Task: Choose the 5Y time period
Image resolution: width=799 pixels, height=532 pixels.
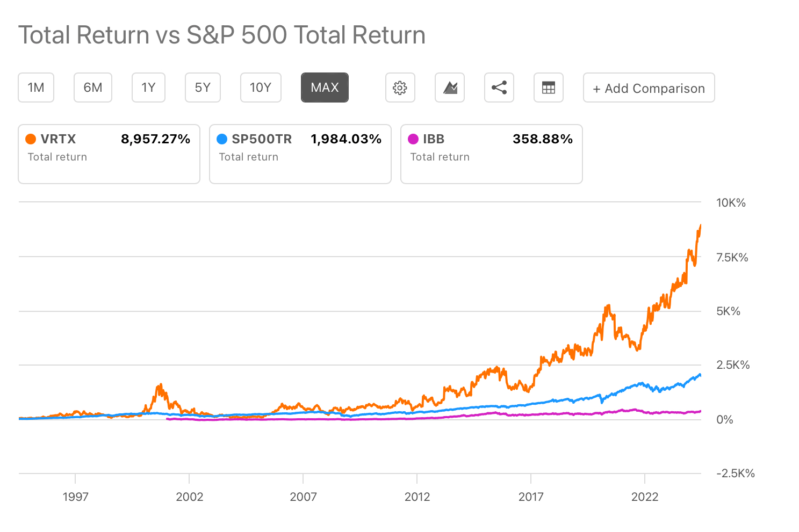Action: point(203,88)
